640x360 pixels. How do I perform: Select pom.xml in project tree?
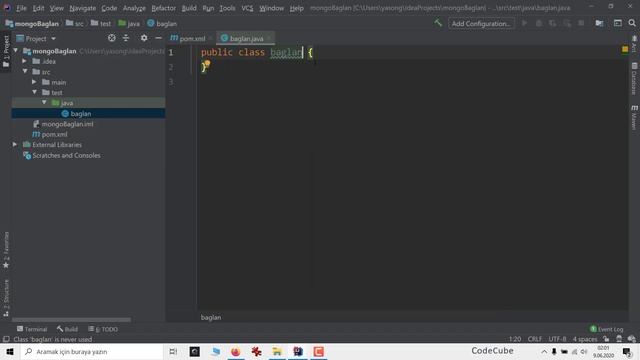50,134
